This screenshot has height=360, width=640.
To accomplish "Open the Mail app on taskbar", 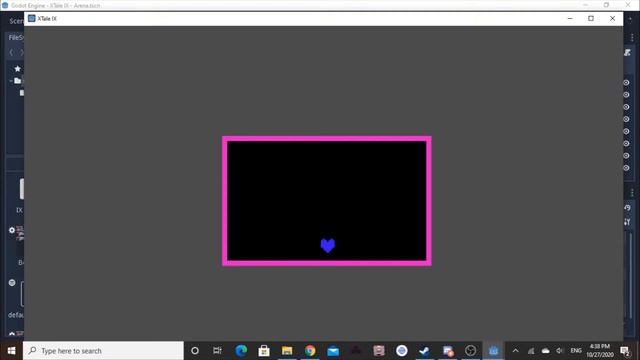I will click(x=333, y=351).
